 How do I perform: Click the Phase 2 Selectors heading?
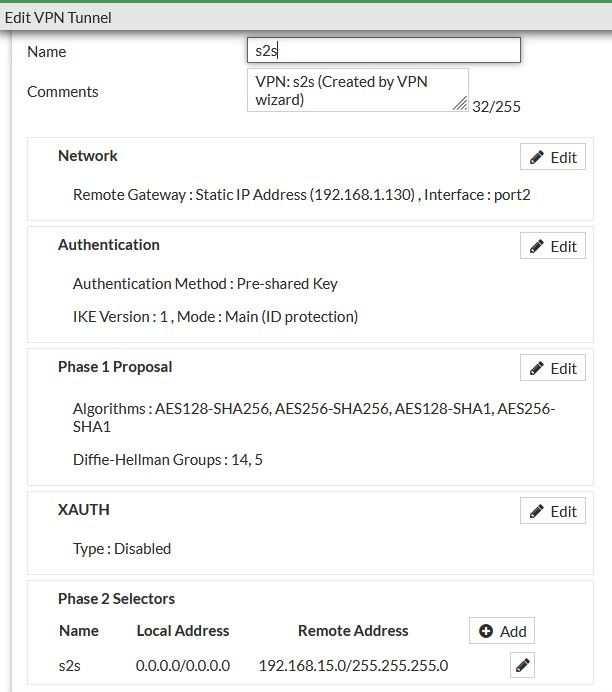tap(116, 599)
